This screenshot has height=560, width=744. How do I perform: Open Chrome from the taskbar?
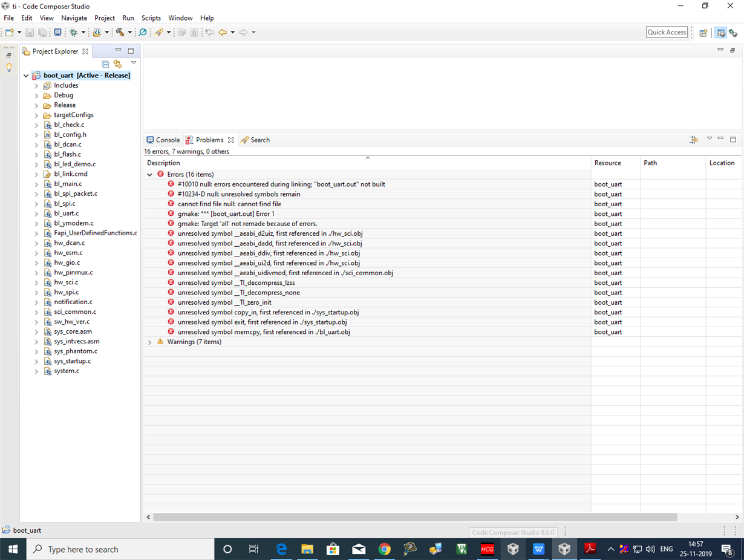click(x=384, y=549)
